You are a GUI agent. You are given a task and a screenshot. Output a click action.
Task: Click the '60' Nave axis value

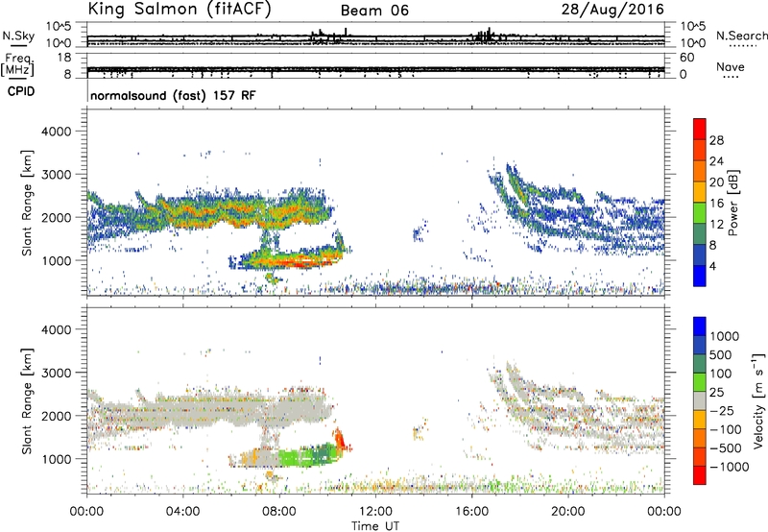point(686,58)
